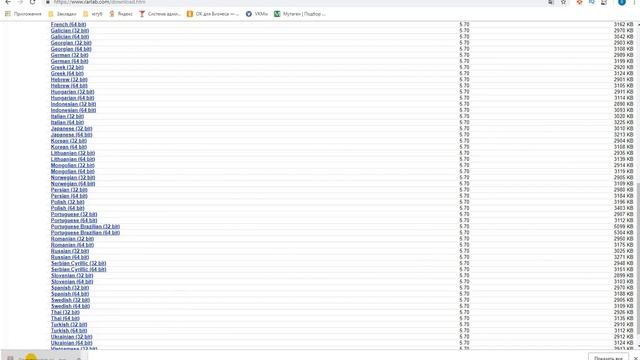Image resolution: width=640 pixels, height=360 pixels.
Task: Download Italian (64 bit) version
Action: tap(67, 122)
